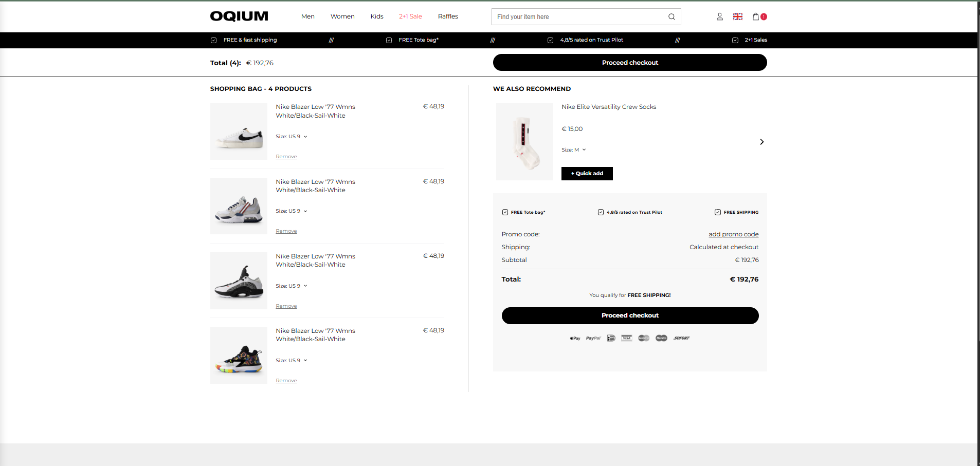
Task: Click the 2+1 Sales banner text
Action: coord(756,40)
